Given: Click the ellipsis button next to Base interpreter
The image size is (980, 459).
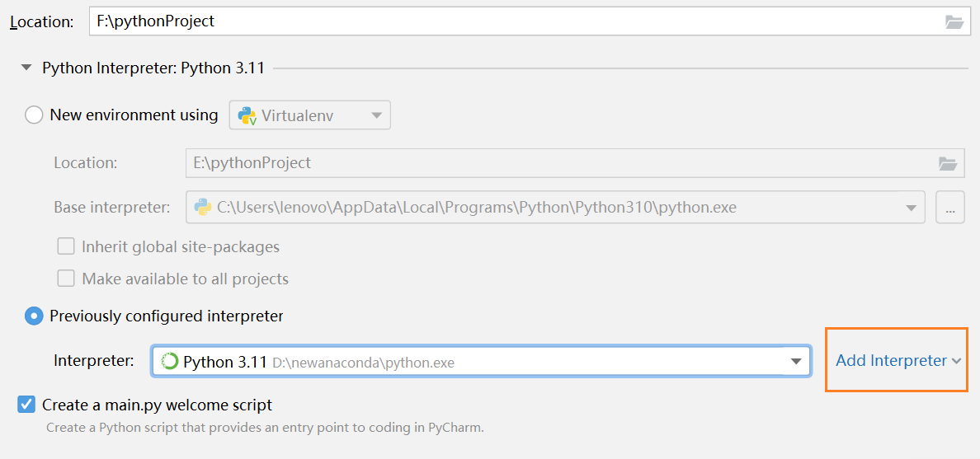Looking at the screenshot, I should point(950,208).
